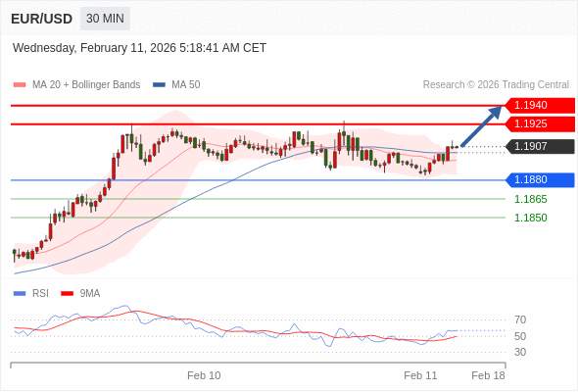Click the RSI blue legend swatch
Image resolution: width=578 pixels, height=392 pixels.
pos(20,294)
